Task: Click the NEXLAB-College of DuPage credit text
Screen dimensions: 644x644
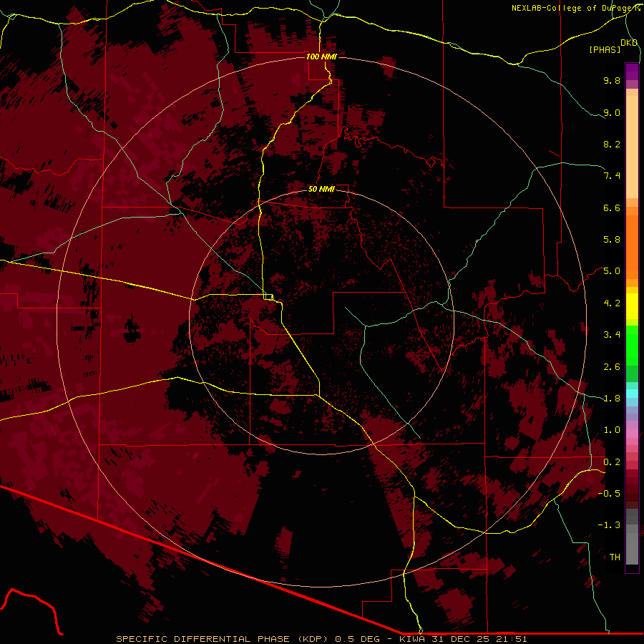Action: click(575, 8)
